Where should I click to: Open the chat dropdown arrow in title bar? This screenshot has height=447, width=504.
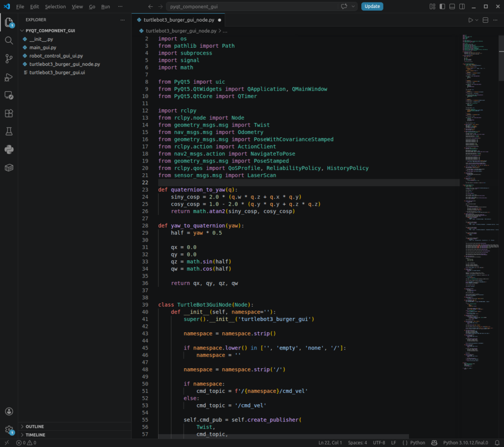tap(353, 6)
